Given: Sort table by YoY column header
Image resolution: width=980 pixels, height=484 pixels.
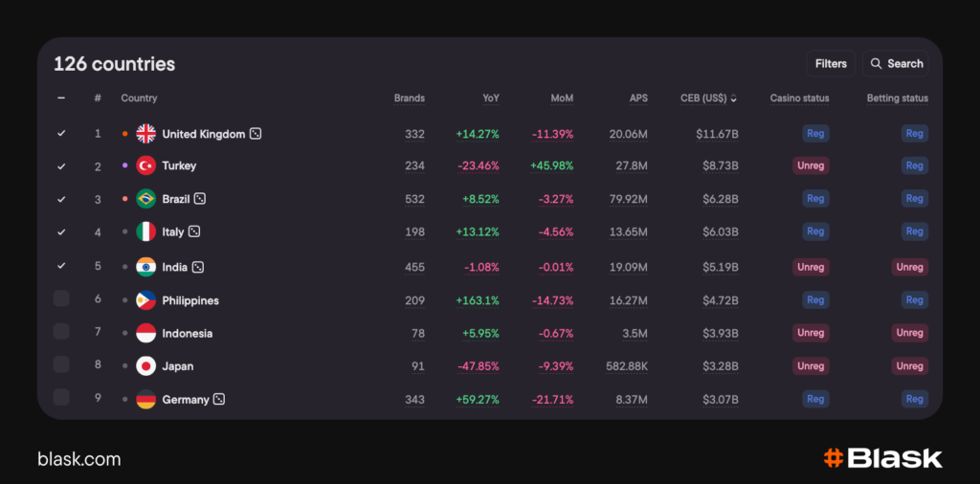Looking at the screenshot, I should point(490,98).
